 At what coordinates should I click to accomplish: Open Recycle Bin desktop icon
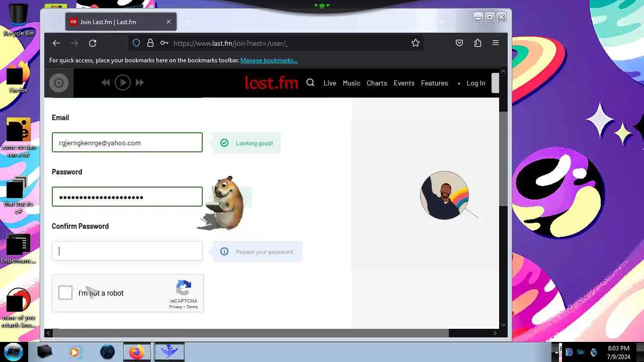pyautogui.click(x=19, y=20)
